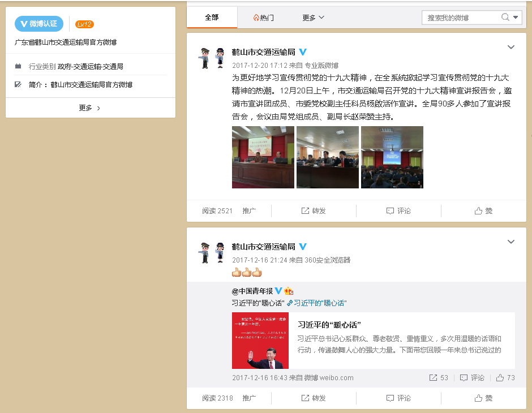Click the avatar on the first post

212,57
